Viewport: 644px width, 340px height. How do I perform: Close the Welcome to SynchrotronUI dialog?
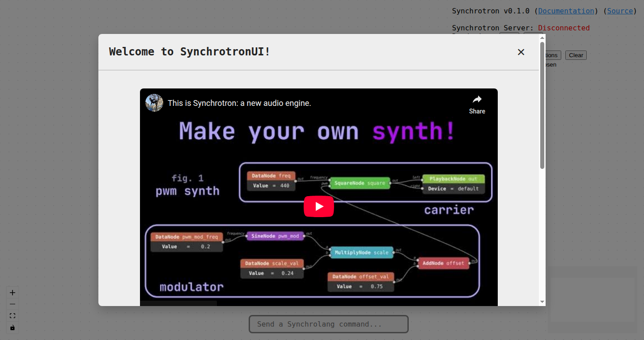click(521, 52)
